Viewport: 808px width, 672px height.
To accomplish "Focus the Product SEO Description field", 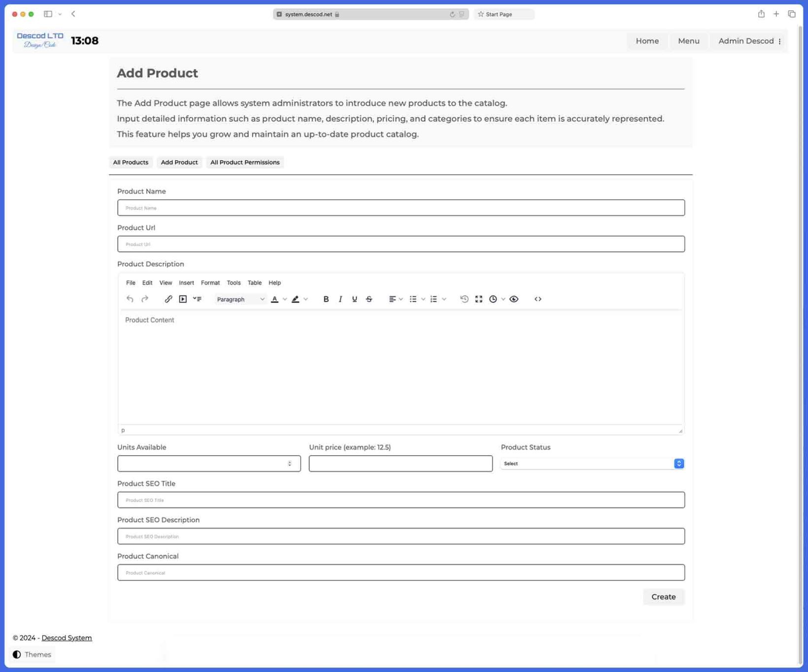I will click(x=401, y=536).
